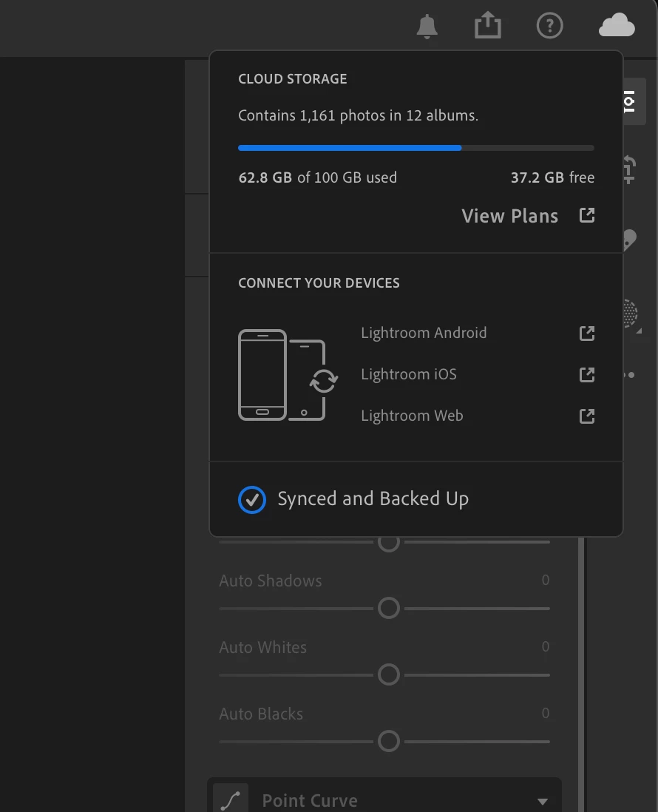Open Lightroom iOS link
Image resolution: width=658 pixels, height=812 pixels.
pyautogui.click(x=408, y=374)
